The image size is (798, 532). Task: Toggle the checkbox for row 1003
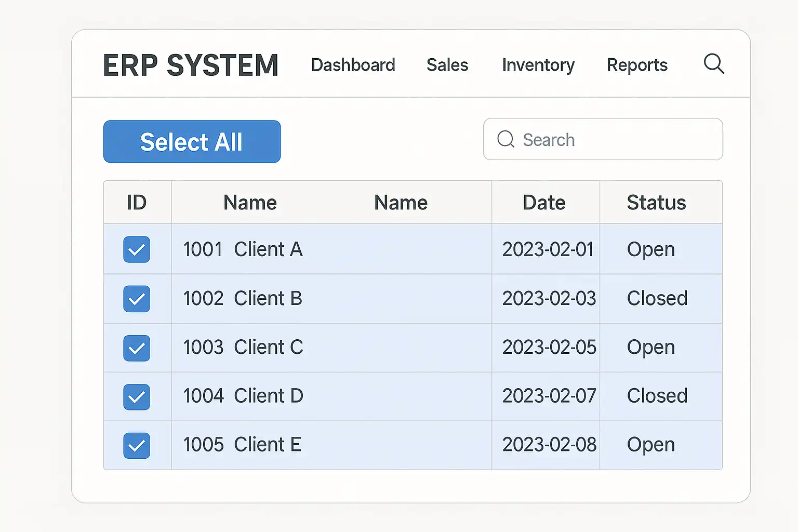point(137,348)
